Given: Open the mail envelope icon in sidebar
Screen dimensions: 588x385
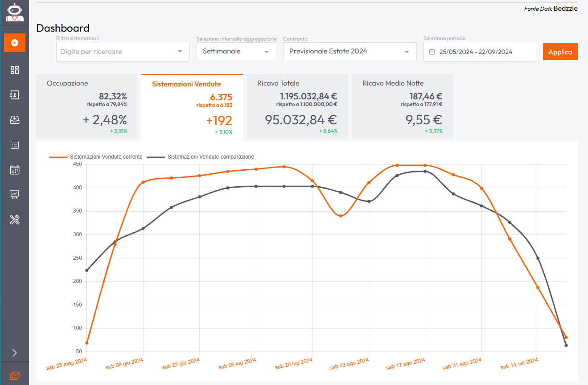Looking at the screenshot, I should [15, 376].
